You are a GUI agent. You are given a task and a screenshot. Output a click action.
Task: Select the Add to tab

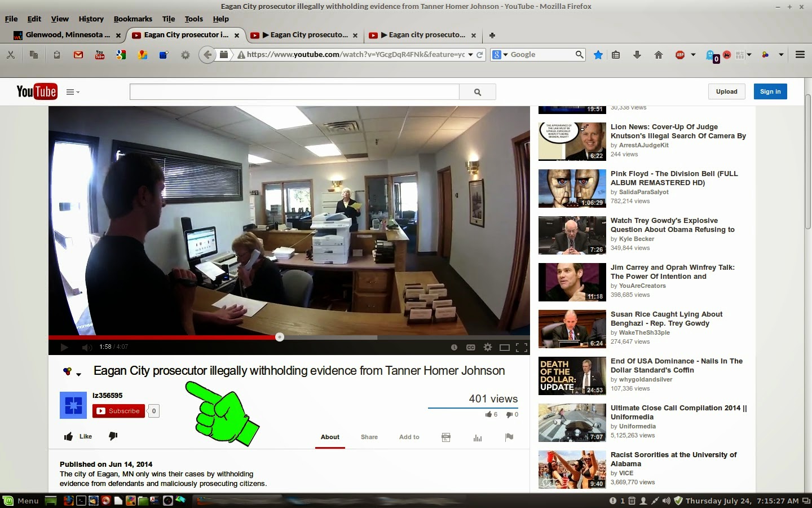pyautogui.click(x=409, y=437)
